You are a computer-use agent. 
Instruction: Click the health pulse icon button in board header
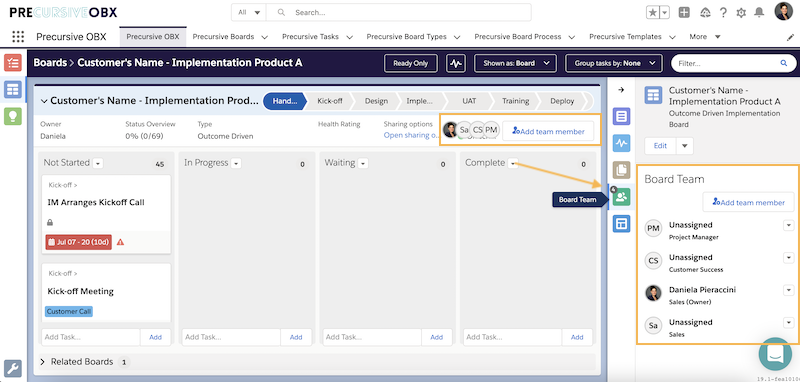coord(456,63)
